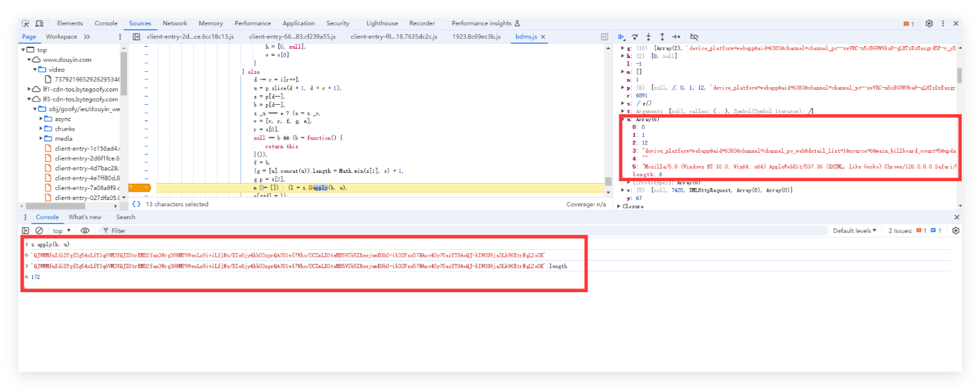
Task: Toggle the device toolbar icon
Action: pyautogui.click(x=39, y=23)
